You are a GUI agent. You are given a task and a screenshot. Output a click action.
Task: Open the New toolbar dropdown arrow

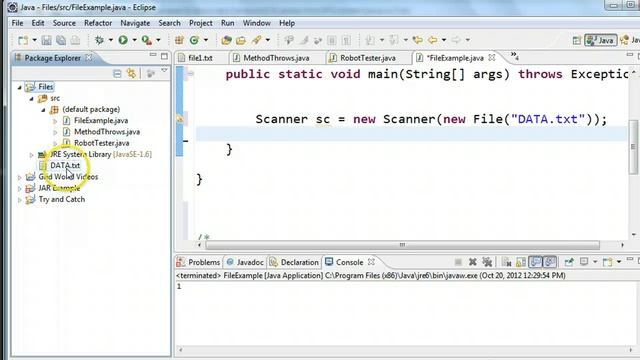click(35, 40)
